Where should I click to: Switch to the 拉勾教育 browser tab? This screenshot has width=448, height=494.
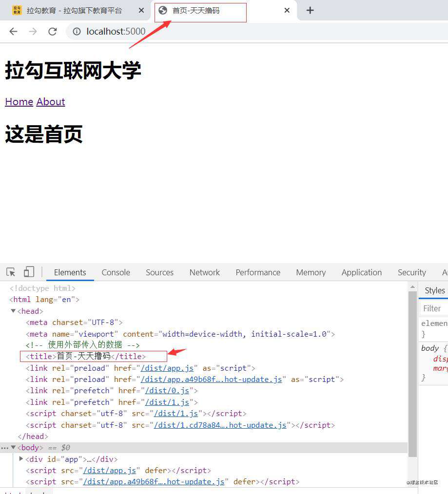click(x=74, y=10)
